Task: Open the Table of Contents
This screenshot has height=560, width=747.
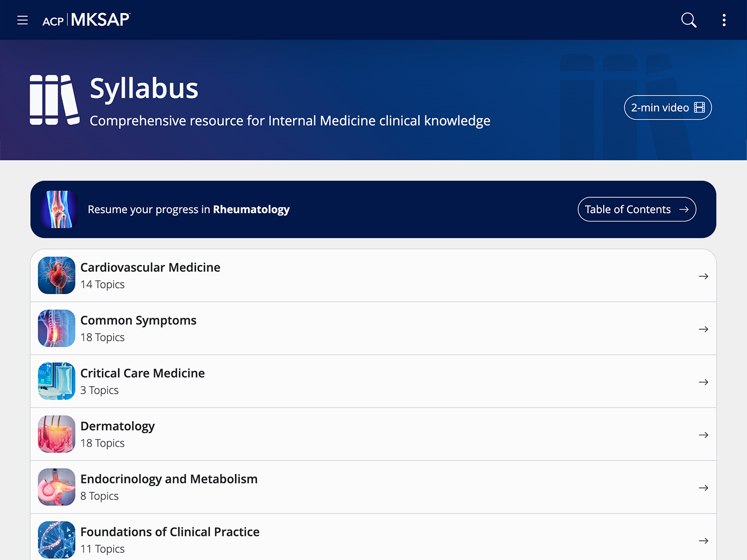Action: click(x=636, y=209)
